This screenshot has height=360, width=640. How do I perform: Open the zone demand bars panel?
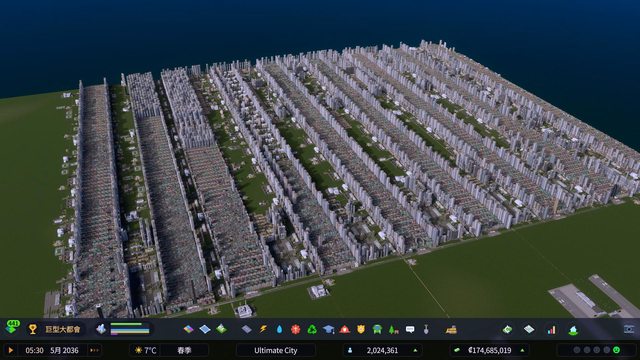[130, 329]
